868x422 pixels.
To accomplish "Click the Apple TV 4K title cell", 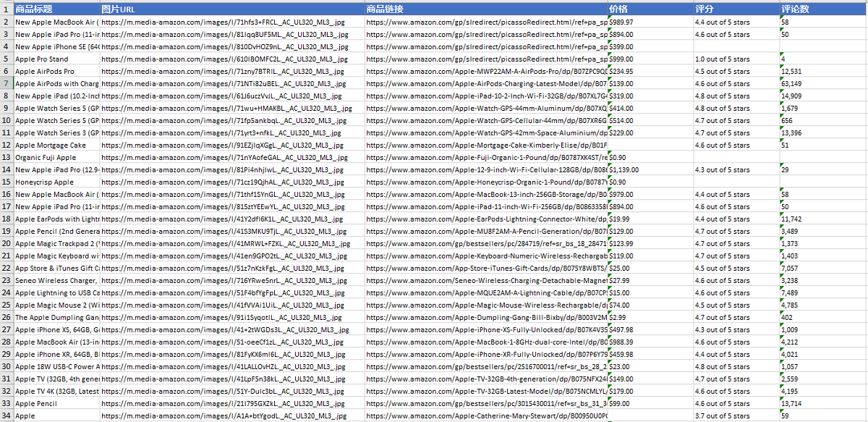I will pos(56,392).
